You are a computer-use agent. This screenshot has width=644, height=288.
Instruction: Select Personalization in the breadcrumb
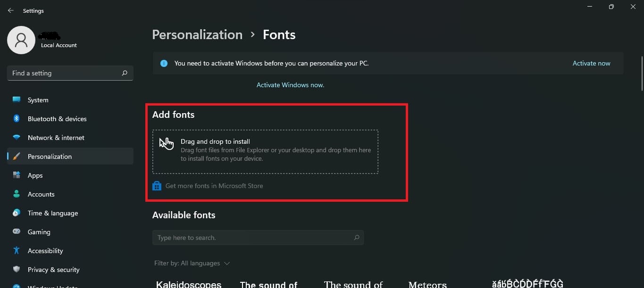click(x=197, y=34)
